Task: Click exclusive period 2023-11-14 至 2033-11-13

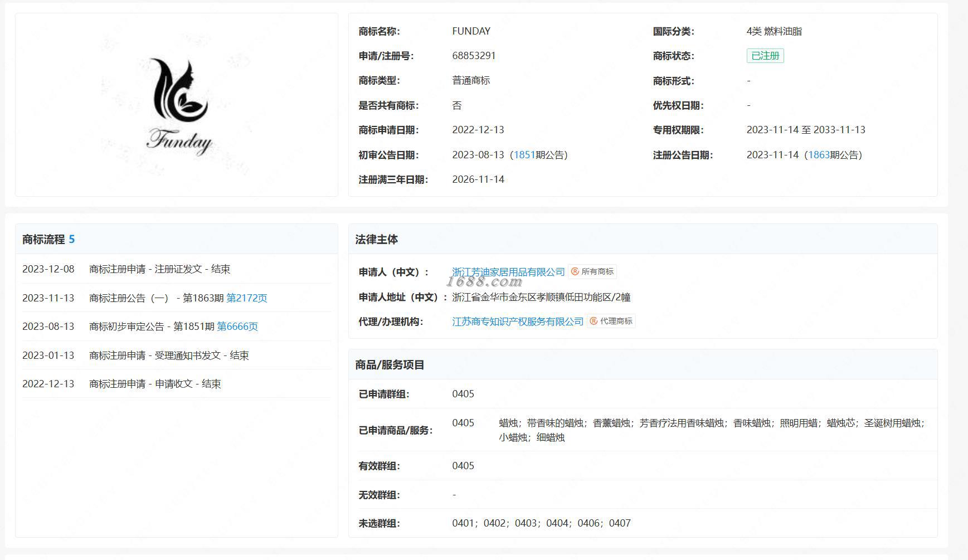Action: click(x=806, y=130)
